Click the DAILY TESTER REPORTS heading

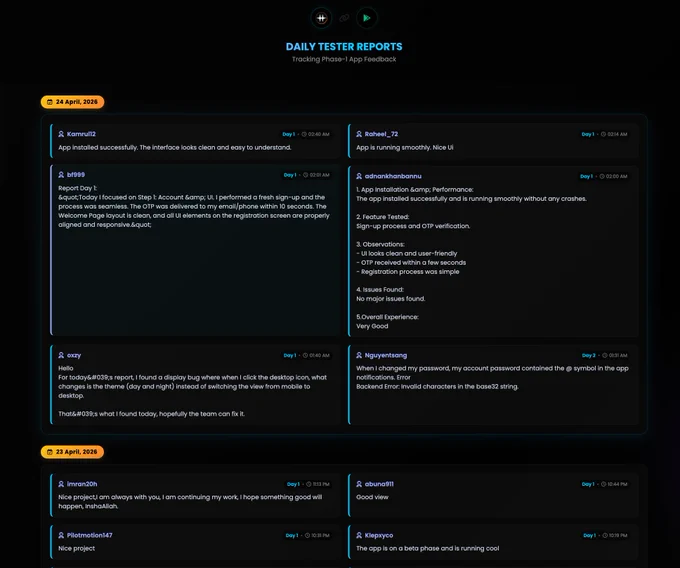(344, 46)
